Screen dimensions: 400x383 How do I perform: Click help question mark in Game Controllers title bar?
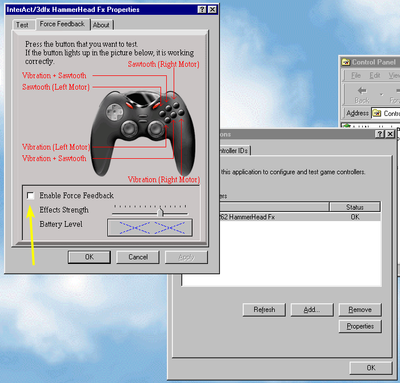(379, 134)
